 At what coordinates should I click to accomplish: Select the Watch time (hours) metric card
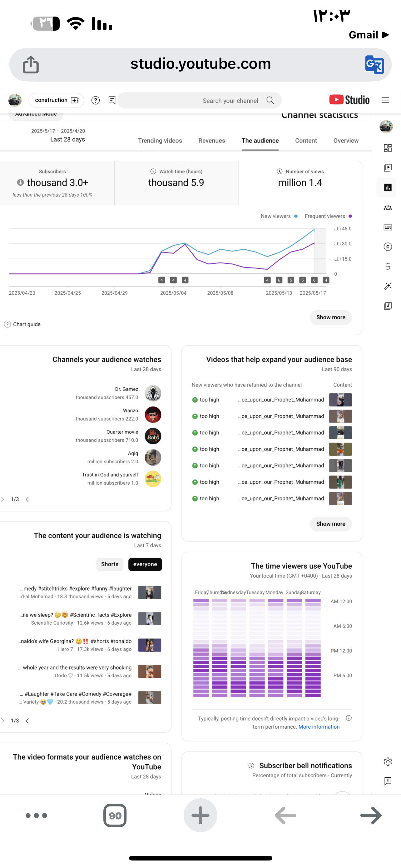(x=176, y=183)
